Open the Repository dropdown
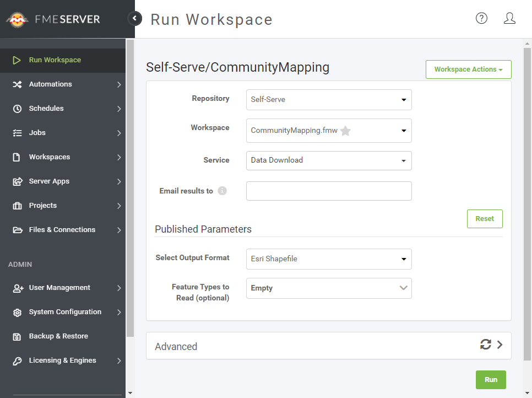The image size is (532, 398). (328, 100)
